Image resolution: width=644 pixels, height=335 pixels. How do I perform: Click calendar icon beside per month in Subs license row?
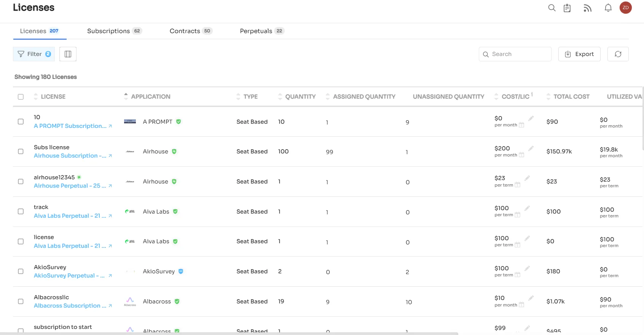point(521,155)
